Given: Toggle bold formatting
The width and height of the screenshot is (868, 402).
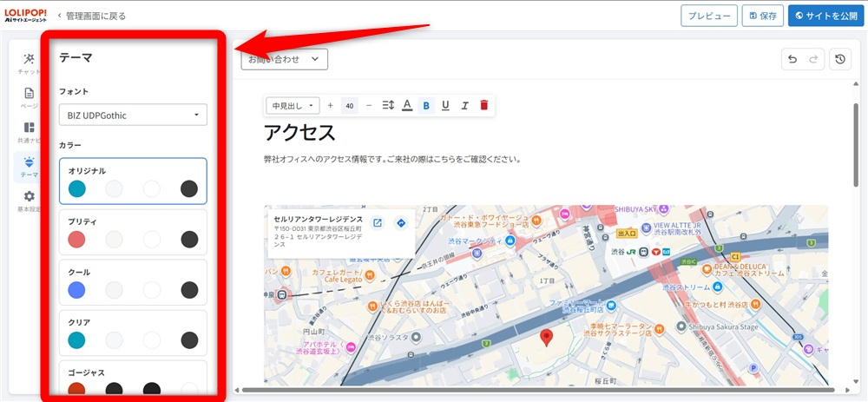Looking at the screenshot, I should (426, 105).
